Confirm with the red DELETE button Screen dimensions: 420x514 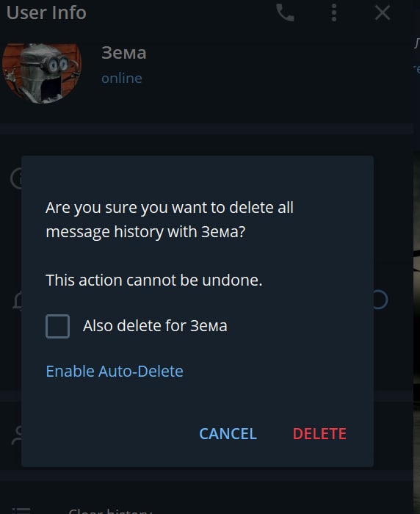pyautogui.click(x=319, y=434)
